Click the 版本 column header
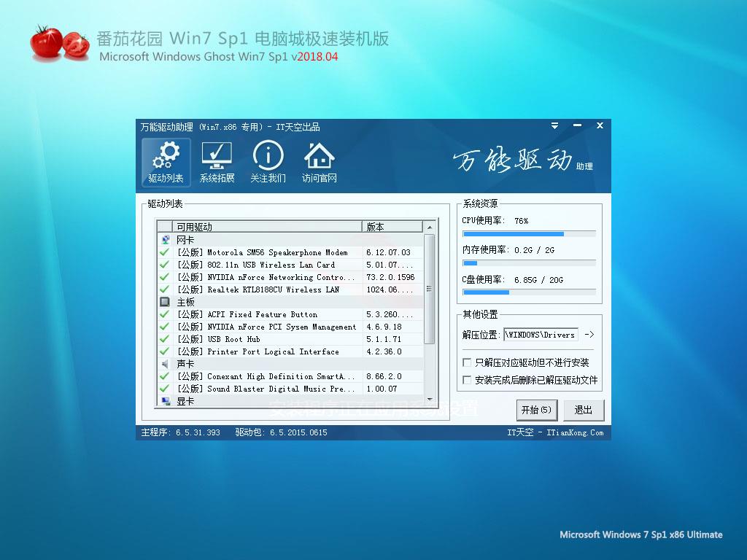This screenshot has width=747, height=560. pos(392,227)
